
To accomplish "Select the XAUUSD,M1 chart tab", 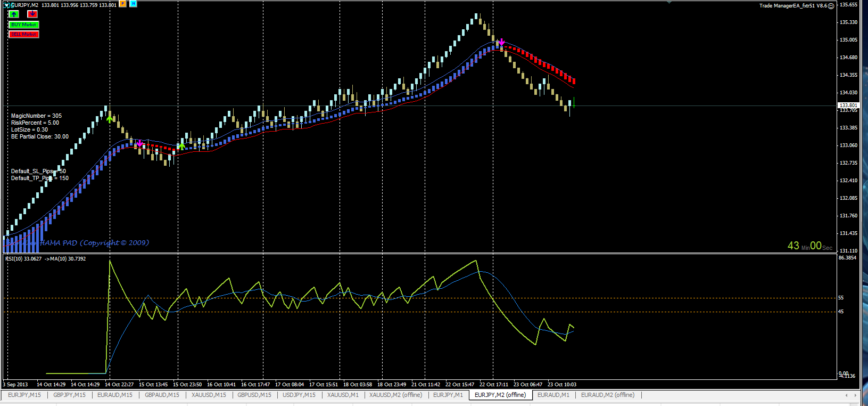I will 343,395.
